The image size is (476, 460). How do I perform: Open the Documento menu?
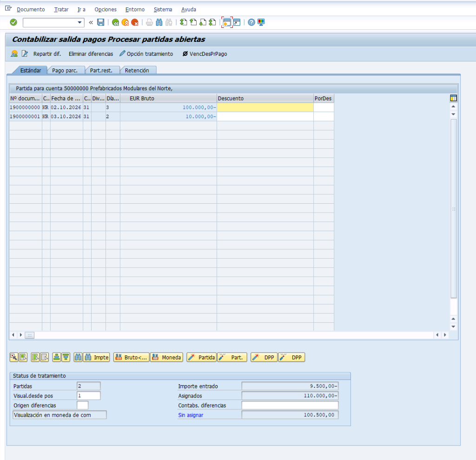(31, 9)
